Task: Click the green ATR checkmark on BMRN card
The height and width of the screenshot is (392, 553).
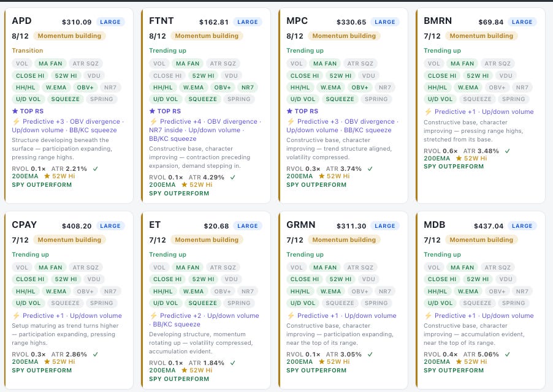Action: (508, 151)
